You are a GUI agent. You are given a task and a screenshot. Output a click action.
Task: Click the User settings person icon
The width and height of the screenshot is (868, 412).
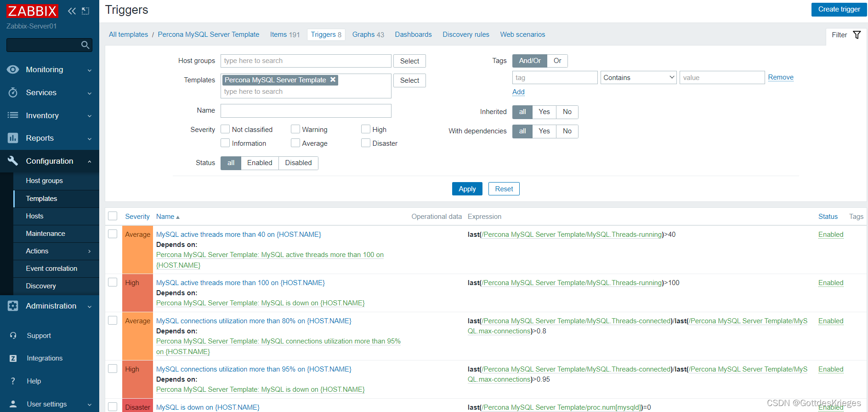(13, 404)
